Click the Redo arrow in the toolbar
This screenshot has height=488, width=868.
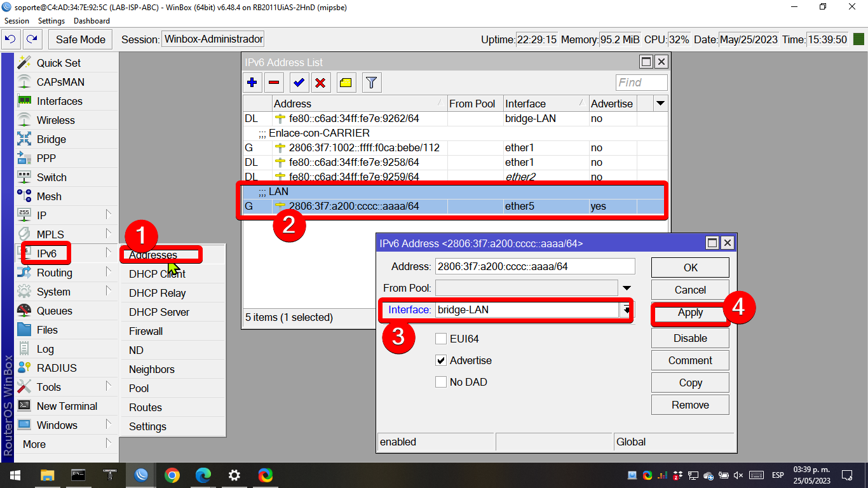32,39
